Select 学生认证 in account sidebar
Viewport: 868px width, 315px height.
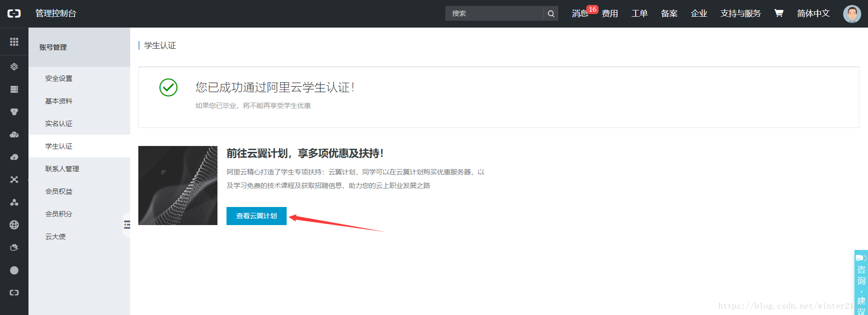pos(80,146)
